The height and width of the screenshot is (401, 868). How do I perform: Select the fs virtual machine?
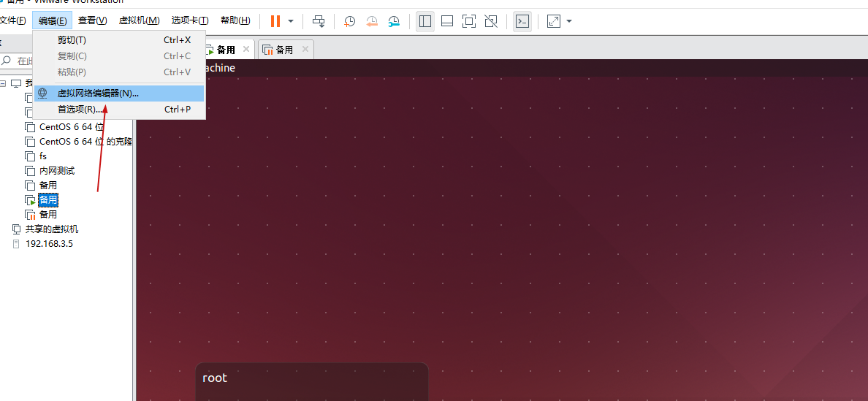[43, 156]
